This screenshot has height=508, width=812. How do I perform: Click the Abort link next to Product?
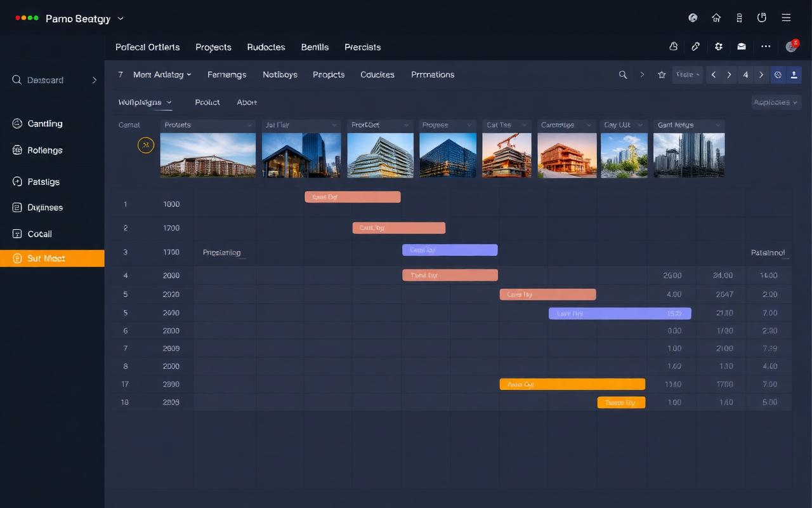247,102
